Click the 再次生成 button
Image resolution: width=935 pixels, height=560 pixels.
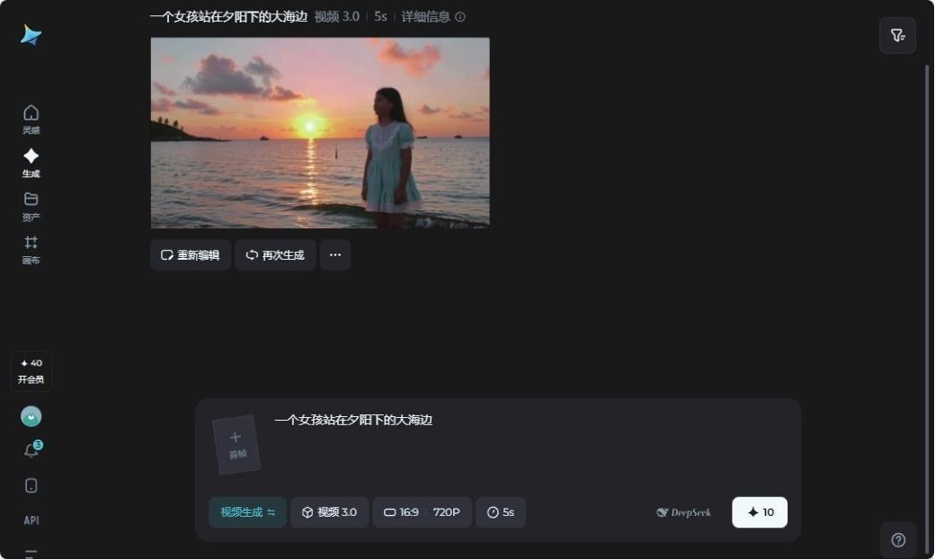[275, 255]
